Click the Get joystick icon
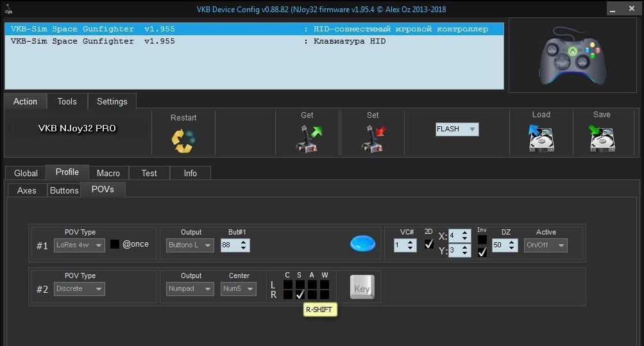Viewport: 644px width, 346px height. click(x=309, y=139)
